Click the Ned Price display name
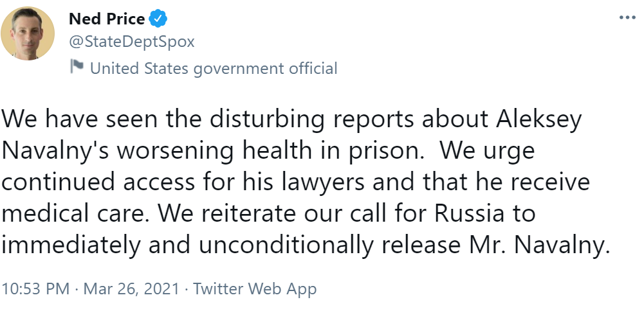The image size is (644, 311). tap(107, 19)
